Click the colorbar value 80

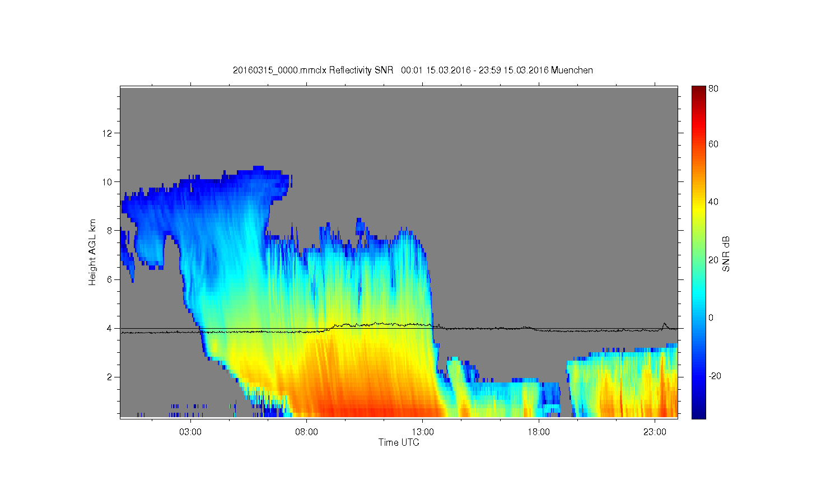click(713, 88)
